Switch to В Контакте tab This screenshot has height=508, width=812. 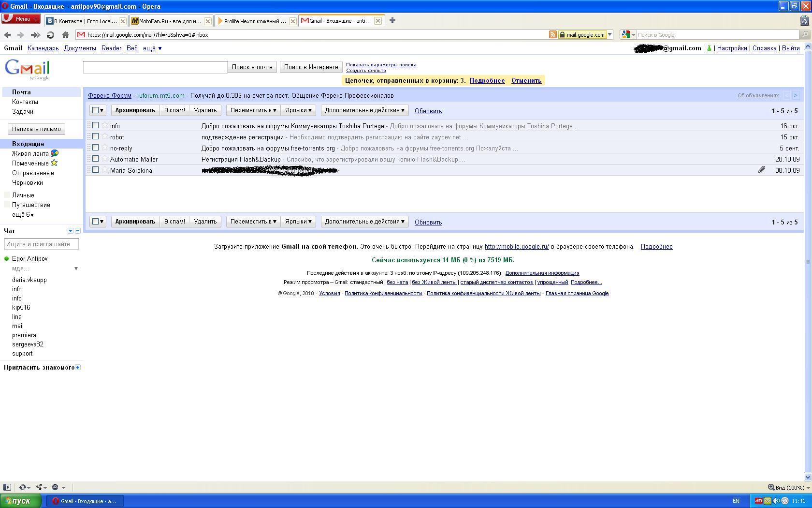coord(86,21)
